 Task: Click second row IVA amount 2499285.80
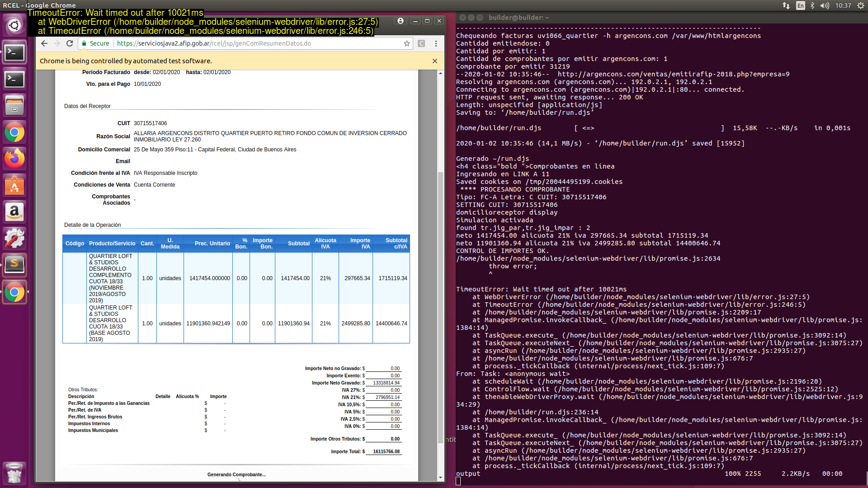point(355,324)
